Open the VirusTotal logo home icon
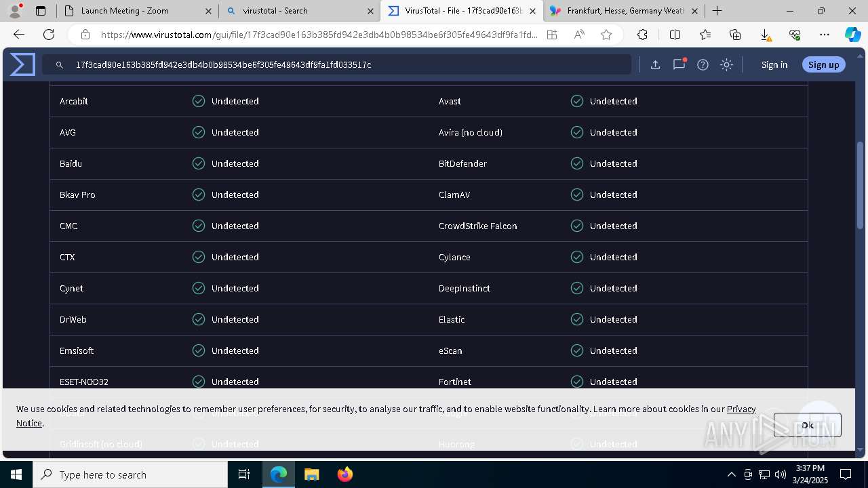The image size is (868, 488). point(22,64)
